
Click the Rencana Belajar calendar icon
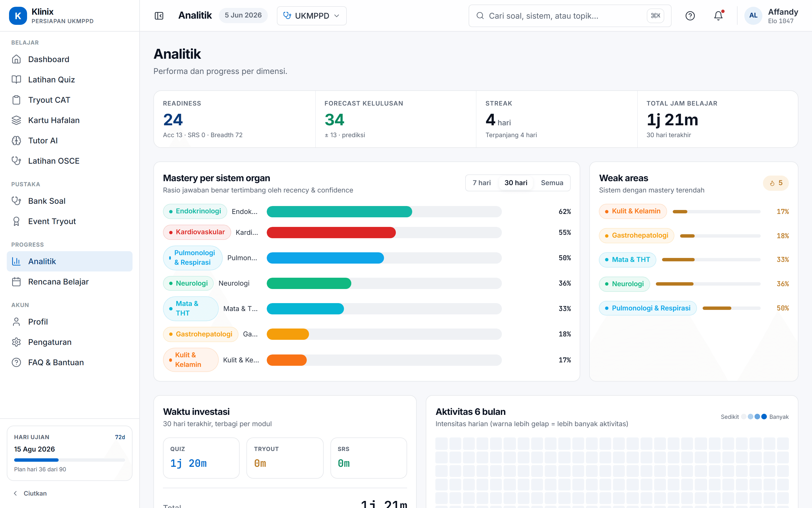pos(16,282)
